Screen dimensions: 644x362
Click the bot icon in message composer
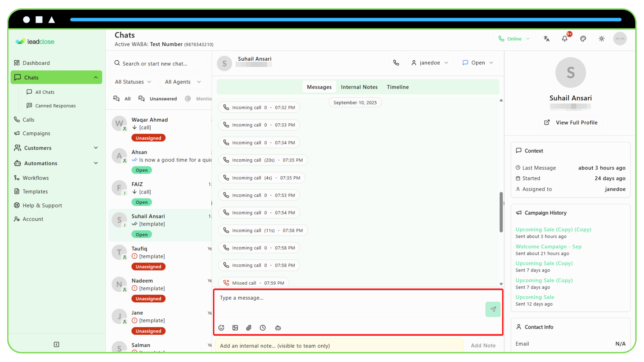278,328
